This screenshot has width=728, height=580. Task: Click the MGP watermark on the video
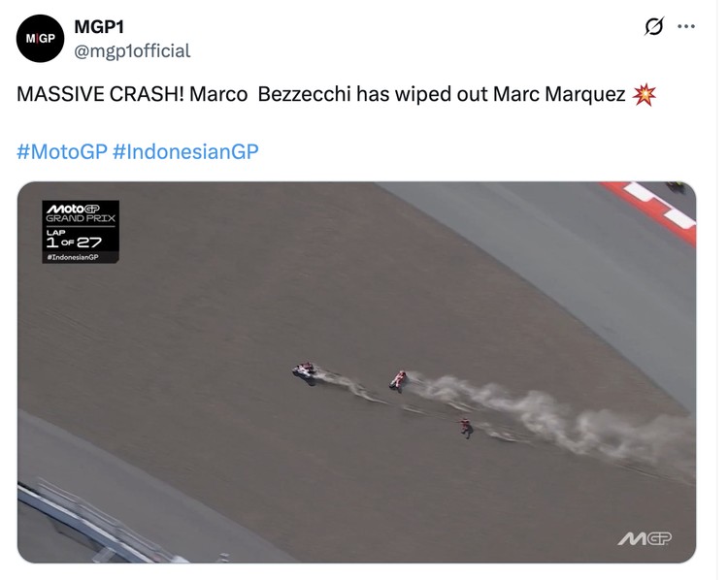point(645,538)
